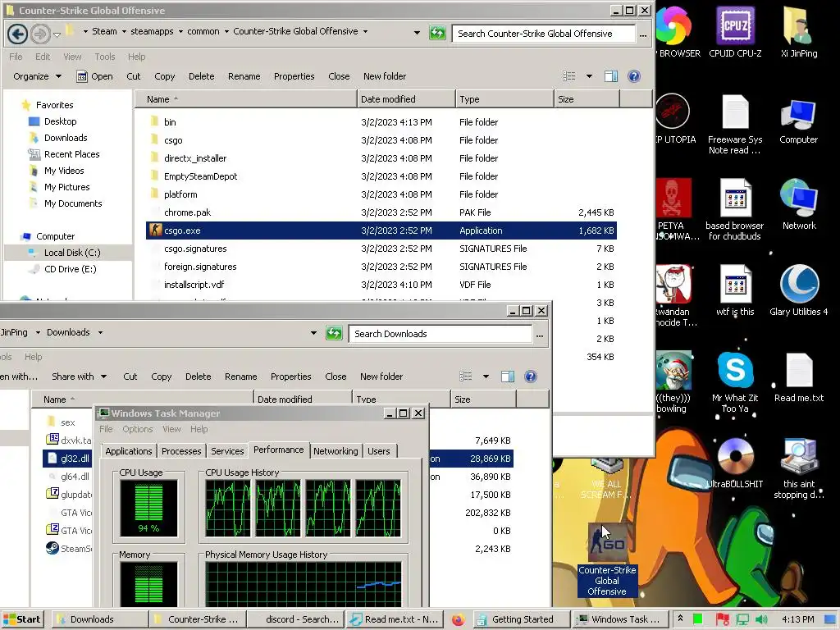The height and width of the screenshot is (630, 840).
Task: Expand address history dropdown in Counter-Strike explorer
Action: 417,33
